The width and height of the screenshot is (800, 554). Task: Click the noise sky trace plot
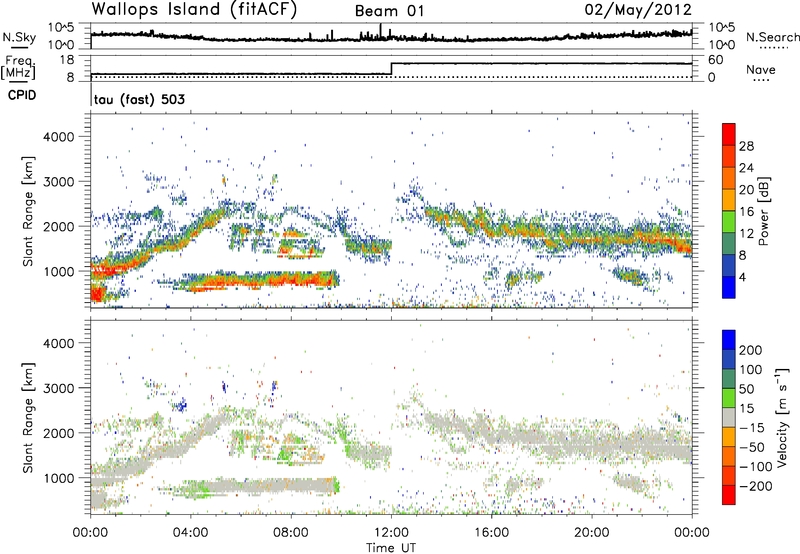(391, 36)
